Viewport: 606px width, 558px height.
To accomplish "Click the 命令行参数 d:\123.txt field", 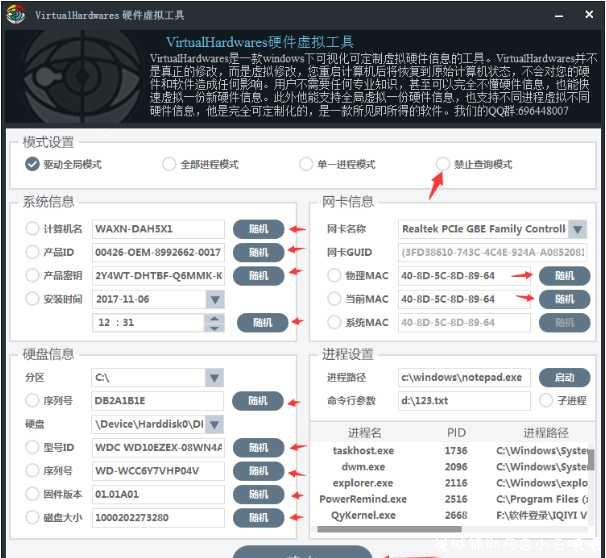I will coord(464,401).
